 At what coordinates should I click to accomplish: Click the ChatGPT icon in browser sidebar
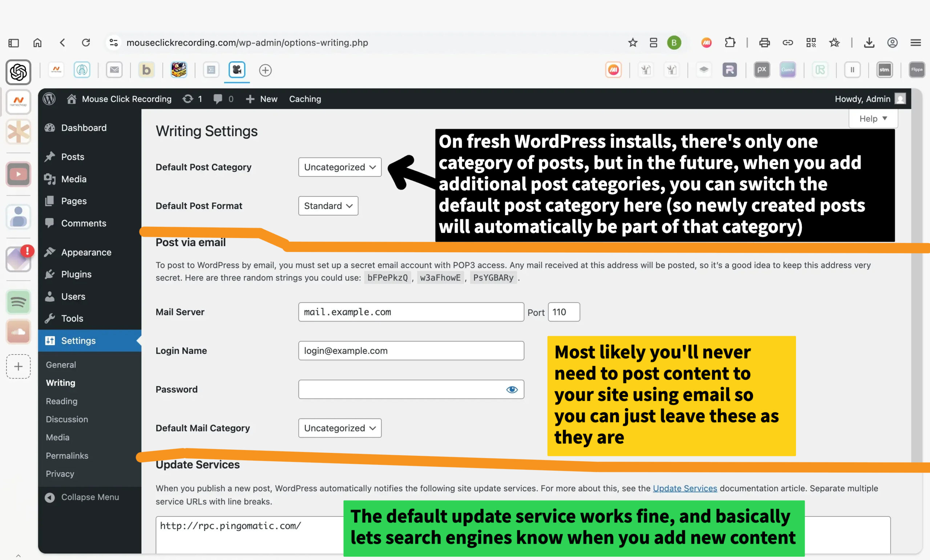(x=18, y=71)
